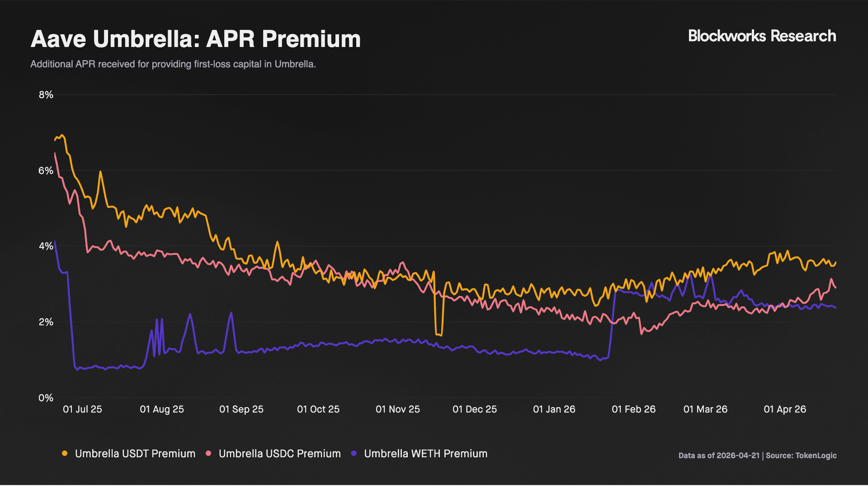This screenshot has width=868, height=488.
Task: Click the 01 Apr 26 axis label
Action: (785, 409)
